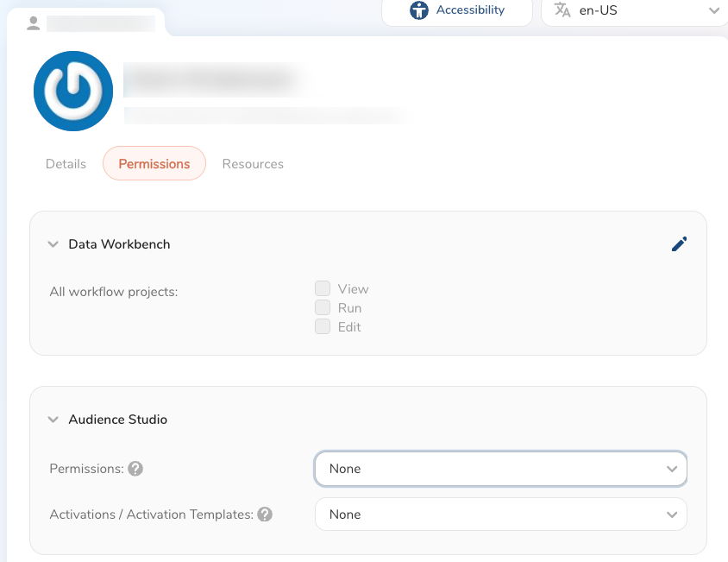This screenshot has height=562, width=728.
Task: Click the Accessibility person icon
Action: (419, 10)
